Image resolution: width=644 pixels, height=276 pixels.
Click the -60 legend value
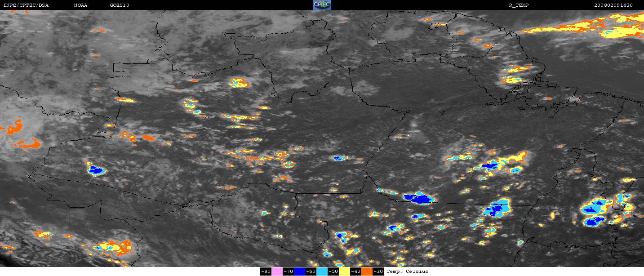coord(311,272)
